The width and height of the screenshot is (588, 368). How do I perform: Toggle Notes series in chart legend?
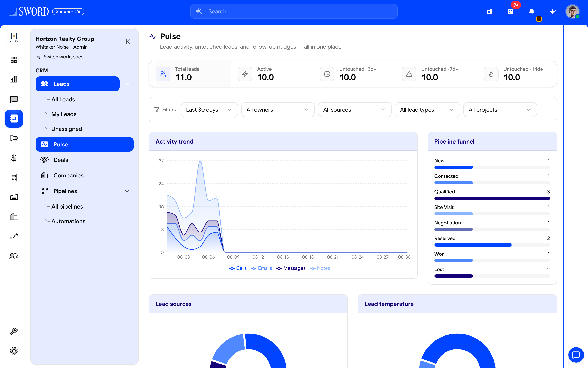point(320,268)
